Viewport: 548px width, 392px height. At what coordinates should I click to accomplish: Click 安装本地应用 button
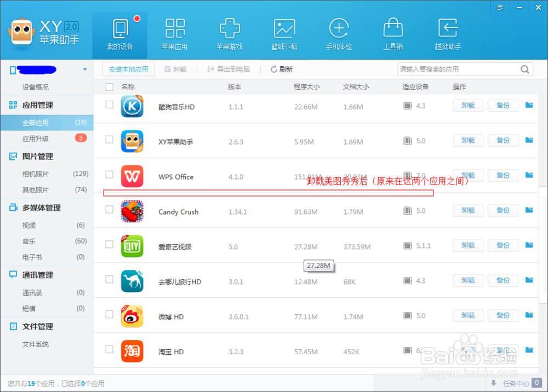[128, 69]
